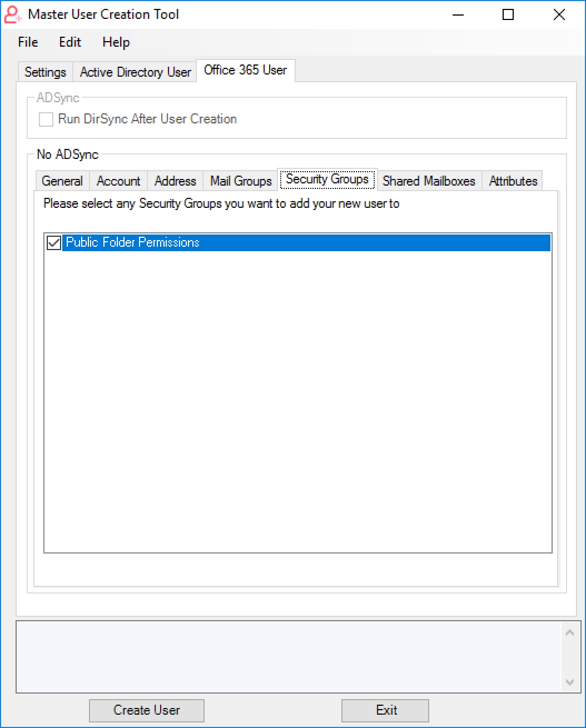Maximize the Master User Creation Tool window
586x728 pixels.
coord(508,15)
